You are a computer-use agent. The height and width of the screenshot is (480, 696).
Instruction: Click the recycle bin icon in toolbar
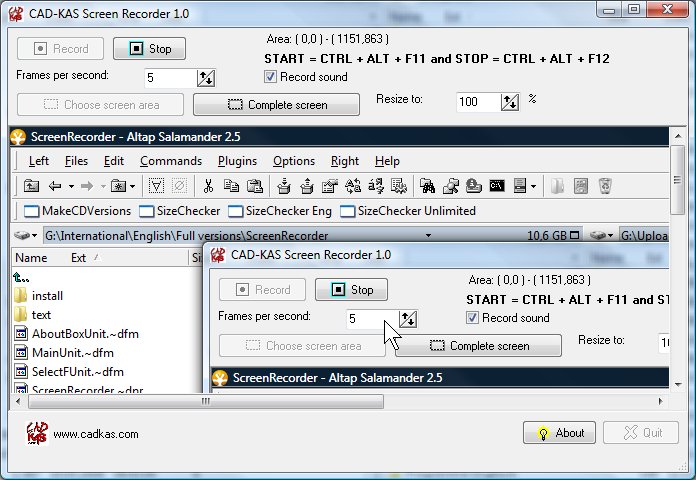tap(604, 185)
